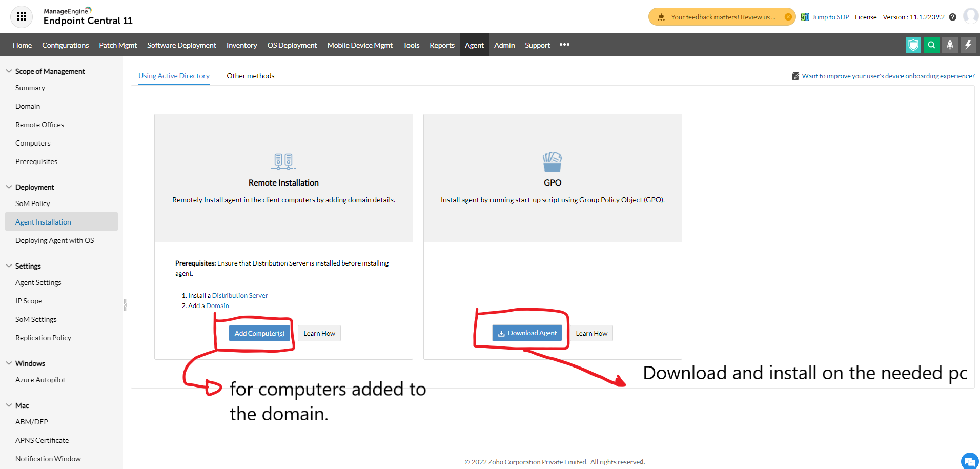Image resolution: width=980 pixels, height=469 pixels.
Task: Switch to the Other methods tab
Action: [x=250, y=76]
